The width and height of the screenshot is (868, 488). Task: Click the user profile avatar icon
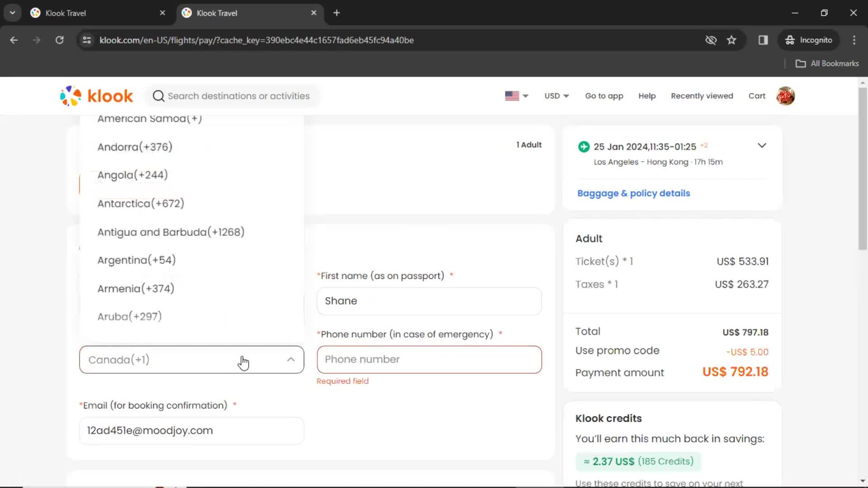[x=786, y=95]
